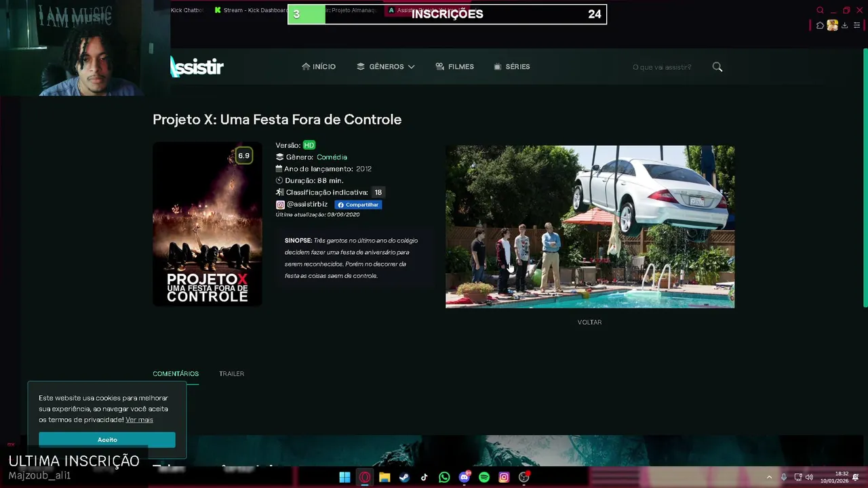868x488 pixels.
Task: Switch to the Trailer tab
Action: [231, 373]
